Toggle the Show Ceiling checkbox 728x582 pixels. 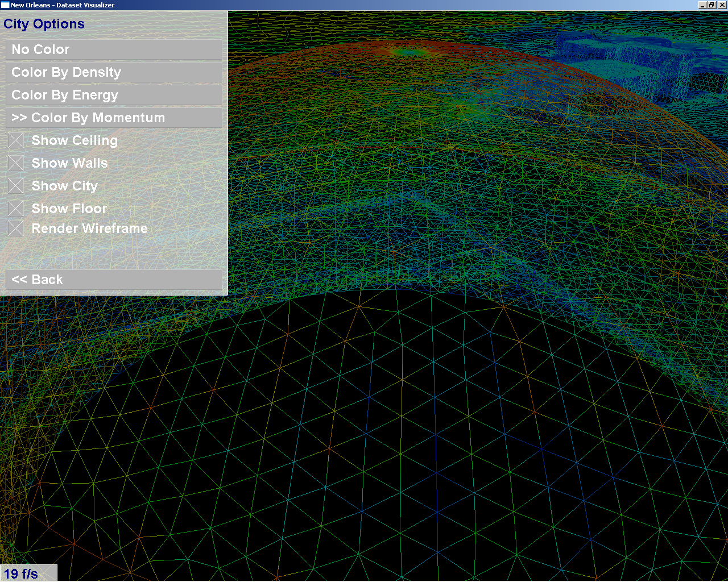click(16, 140)
